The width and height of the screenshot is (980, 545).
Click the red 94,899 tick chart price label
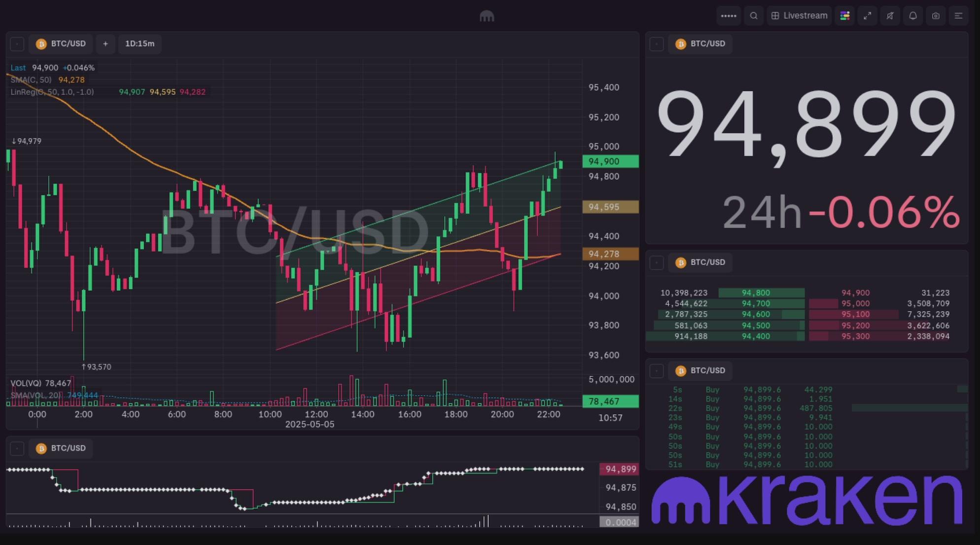(x=620, y=469)
